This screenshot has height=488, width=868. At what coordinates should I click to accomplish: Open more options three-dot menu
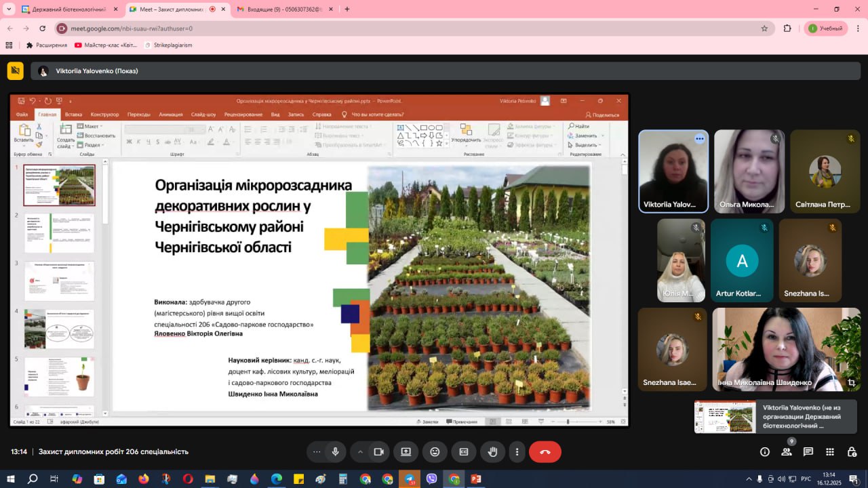click(517, 452)
